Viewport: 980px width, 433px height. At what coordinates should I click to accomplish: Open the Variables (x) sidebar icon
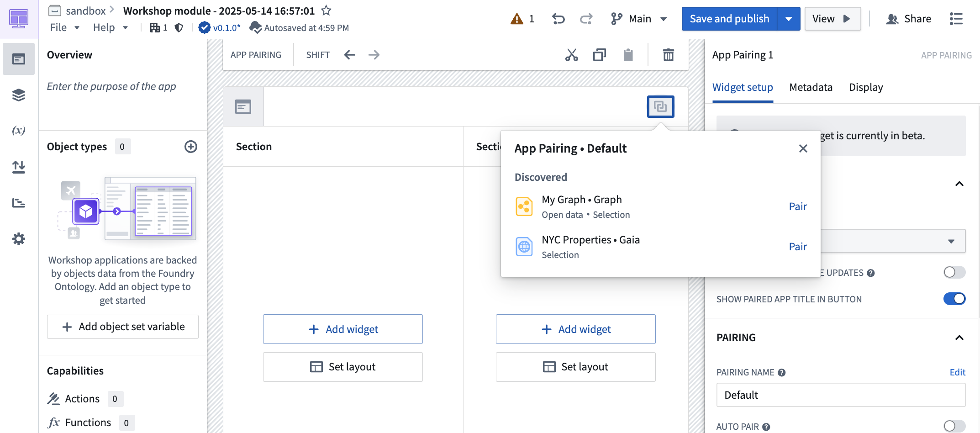point(19,131)
